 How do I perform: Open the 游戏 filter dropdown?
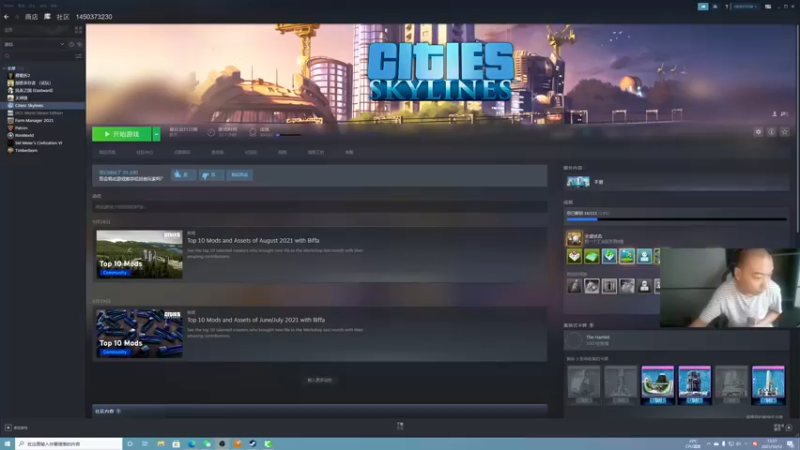pos(35,44)
